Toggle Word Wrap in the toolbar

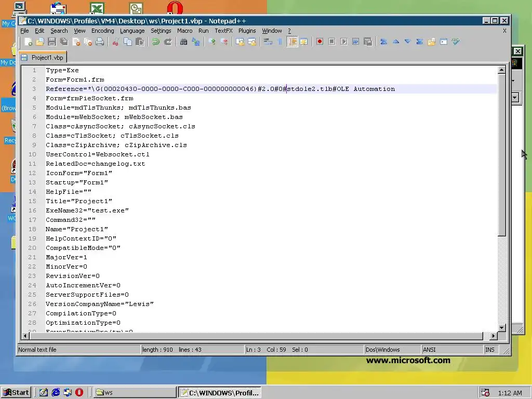point(268,42)
